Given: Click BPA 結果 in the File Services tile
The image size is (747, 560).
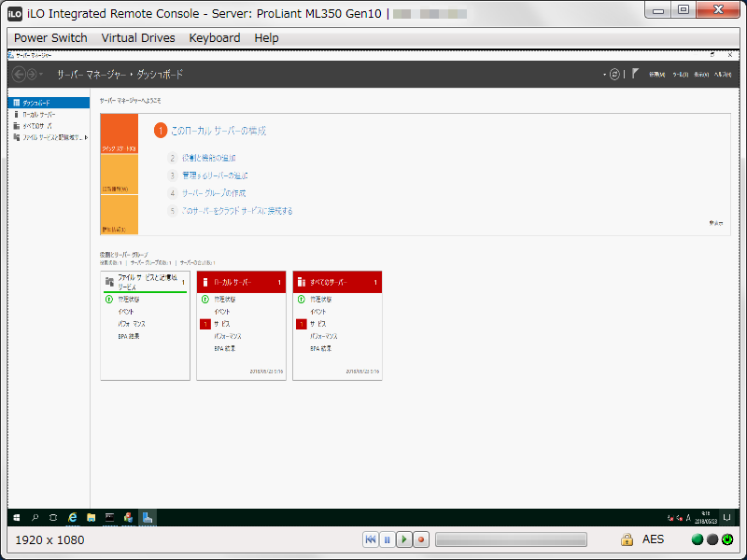Looking at the screenshot, I should point(129,336).
